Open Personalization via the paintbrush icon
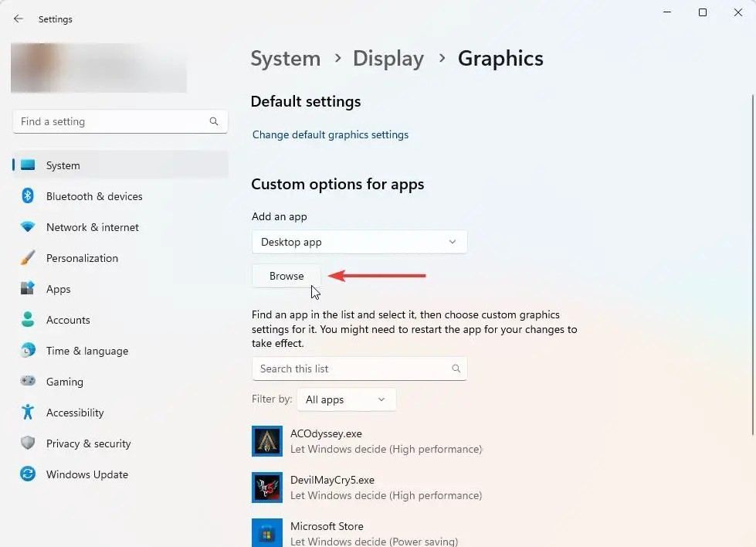The image size is (756, 547). coord(28,258)
